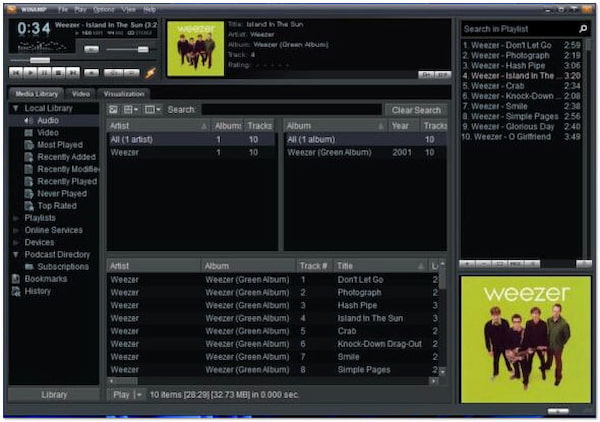
Task: Open the Never Played view
Action: click(62, 194)
